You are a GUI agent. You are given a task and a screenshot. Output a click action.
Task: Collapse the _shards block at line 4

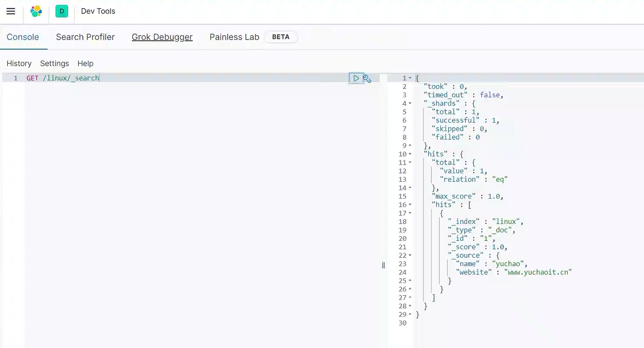pos(410,103)
